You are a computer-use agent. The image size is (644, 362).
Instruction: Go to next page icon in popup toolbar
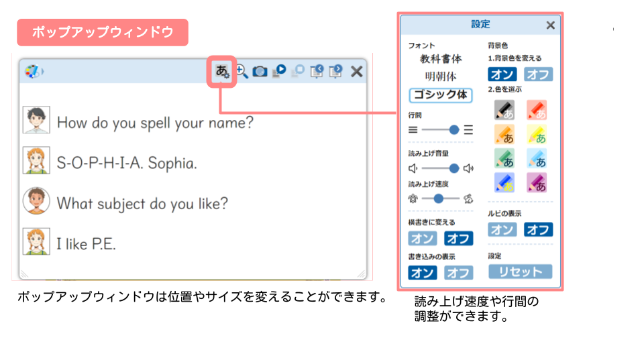[x=336, y=71]
